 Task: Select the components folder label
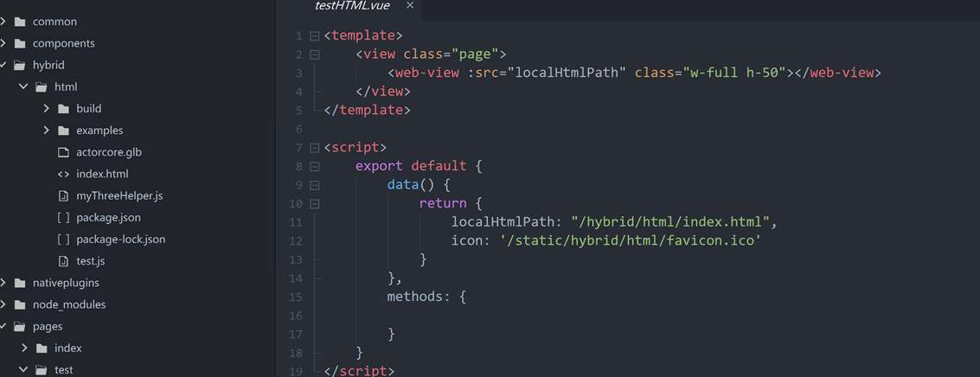[64, 44]
